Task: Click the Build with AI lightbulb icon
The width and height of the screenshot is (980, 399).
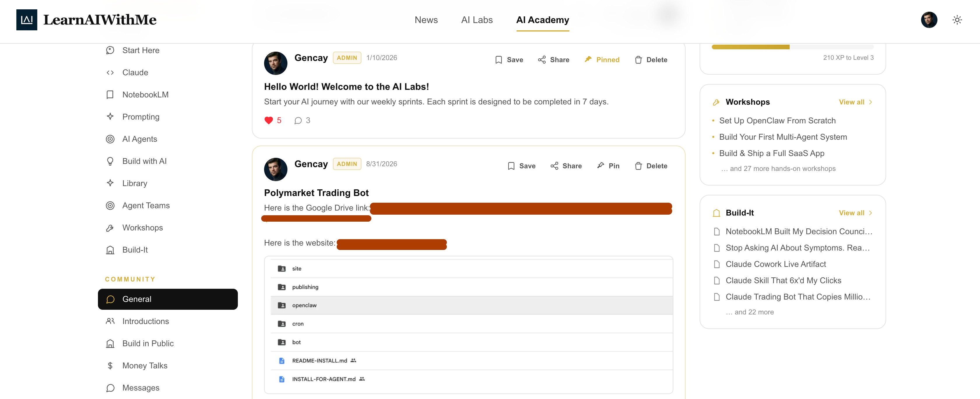Action: (110, 161)
